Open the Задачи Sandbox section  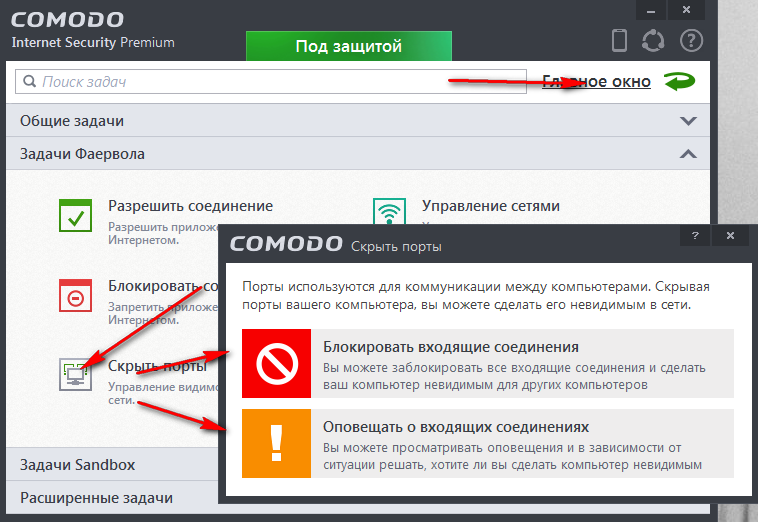click(x=112, y=464)
